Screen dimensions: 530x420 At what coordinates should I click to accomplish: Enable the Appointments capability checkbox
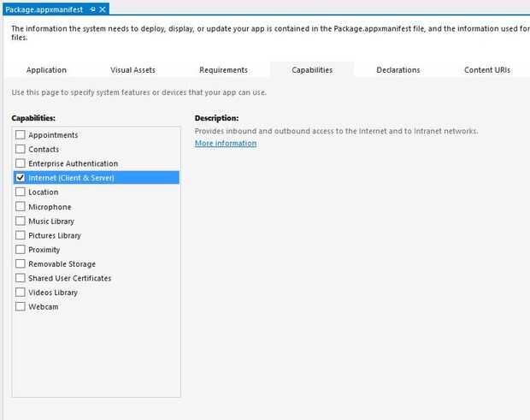tap(21, 135)
